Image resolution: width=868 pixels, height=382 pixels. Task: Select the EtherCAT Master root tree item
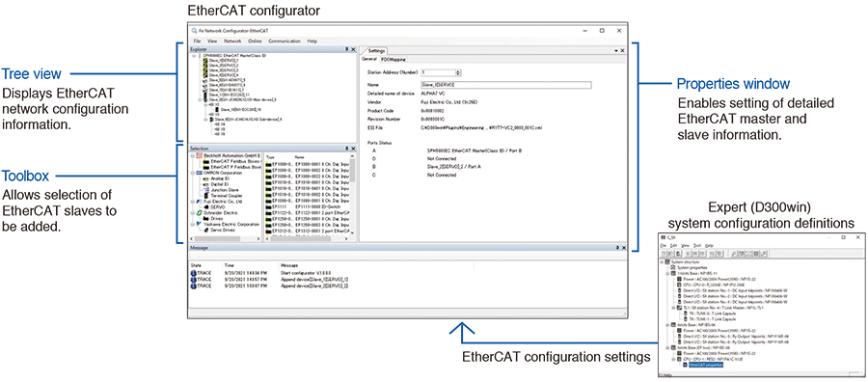coord(234,56)
